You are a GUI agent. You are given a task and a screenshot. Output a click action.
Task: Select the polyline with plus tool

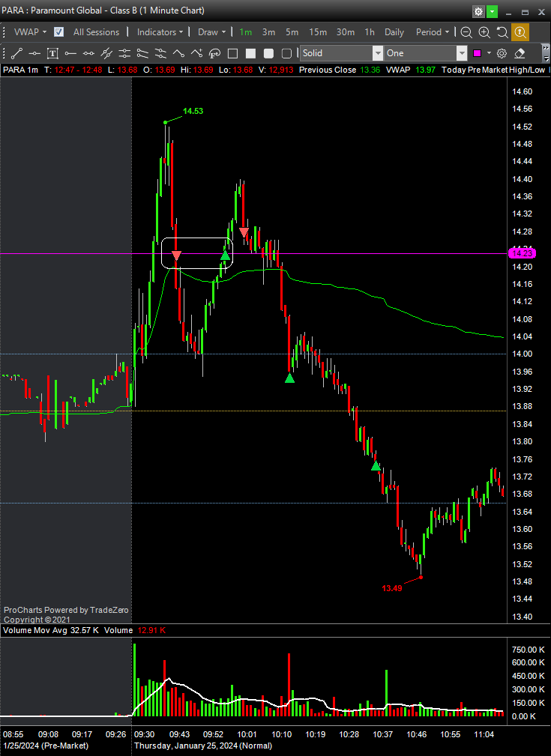(x=196, y=53)
